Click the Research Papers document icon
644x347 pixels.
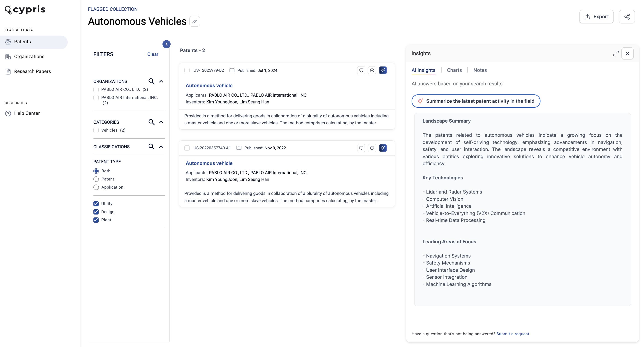click(8, 71)
